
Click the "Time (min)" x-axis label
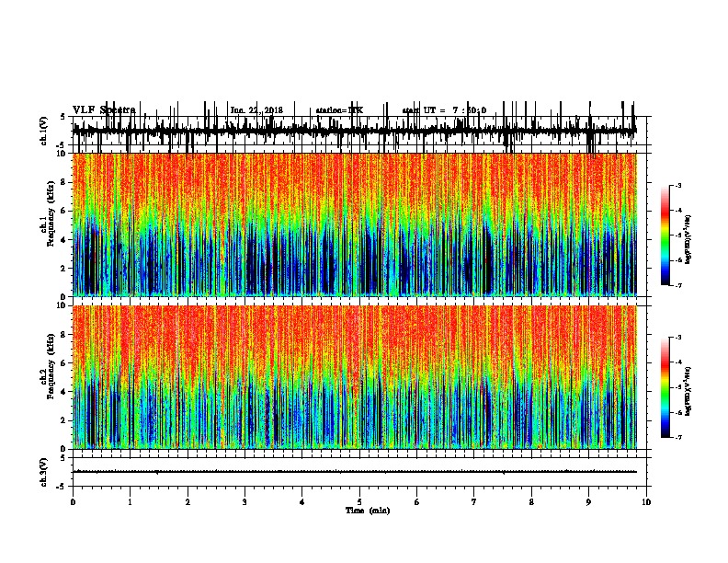click(x=368, y=511)
